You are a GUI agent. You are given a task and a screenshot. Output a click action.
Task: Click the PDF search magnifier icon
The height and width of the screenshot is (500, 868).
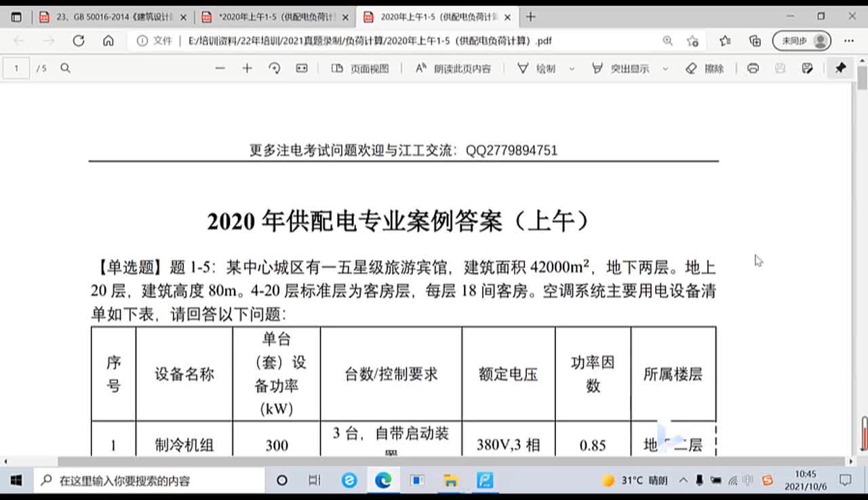click(x=65, y=68)
